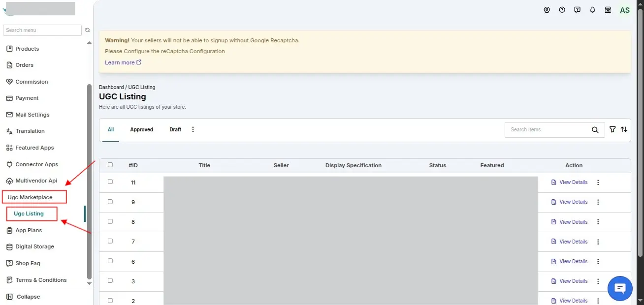
Task: Open action menu for row ID 9
Action: click(x=598, y=202)
